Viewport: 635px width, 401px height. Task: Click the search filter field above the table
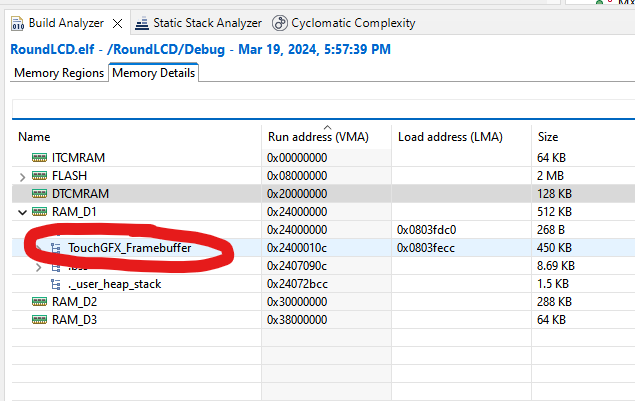pyautogui.click(x=320, y=108)
